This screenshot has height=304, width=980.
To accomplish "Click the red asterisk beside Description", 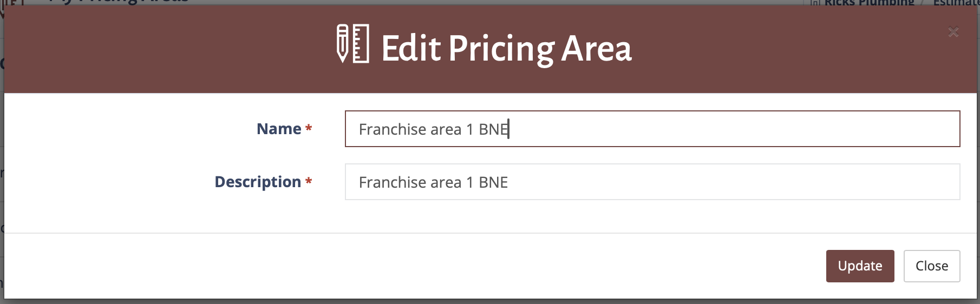I will point(309,181).
